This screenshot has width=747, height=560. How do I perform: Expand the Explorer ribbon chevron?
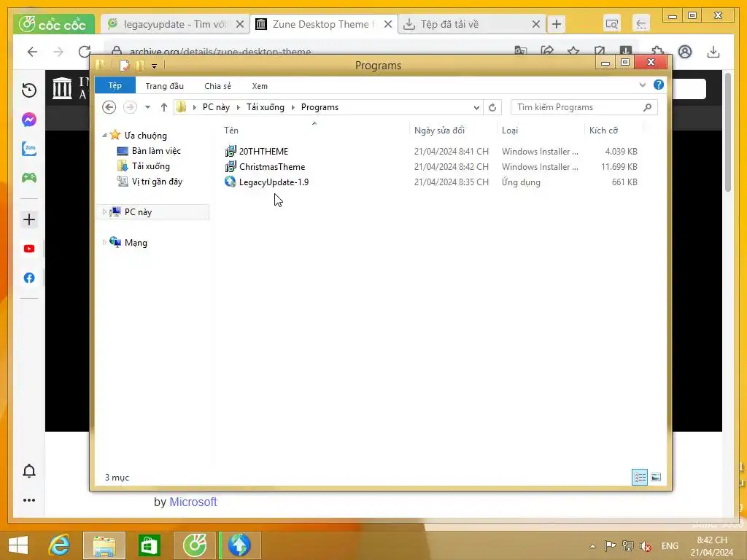642,85
